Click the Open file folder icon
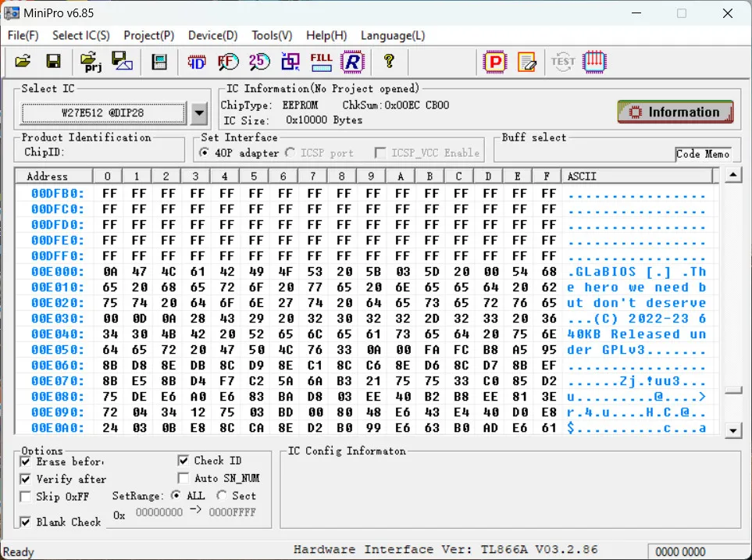 [23, 61]
